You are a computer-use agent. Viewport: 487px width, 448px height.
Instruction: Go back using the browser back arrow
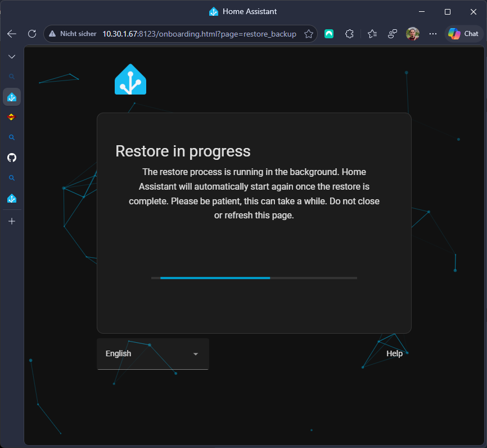click(x=12, y=34)
